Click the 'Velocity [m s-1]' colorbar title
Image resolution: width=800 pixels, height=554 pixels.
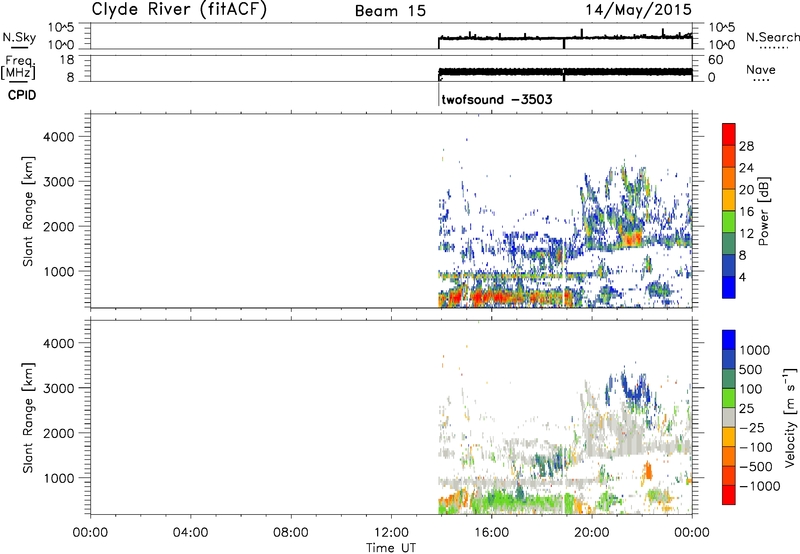coord(790,418)
